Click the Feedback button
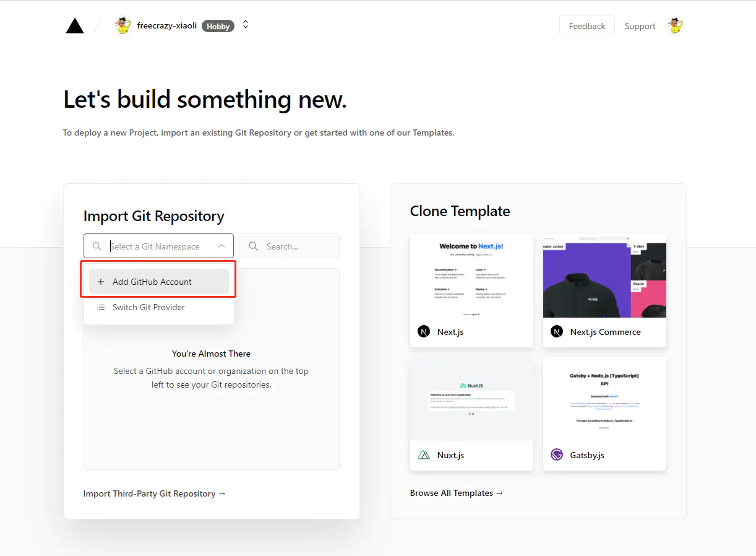This screenshot has height=556, width=756. point(586,26)
